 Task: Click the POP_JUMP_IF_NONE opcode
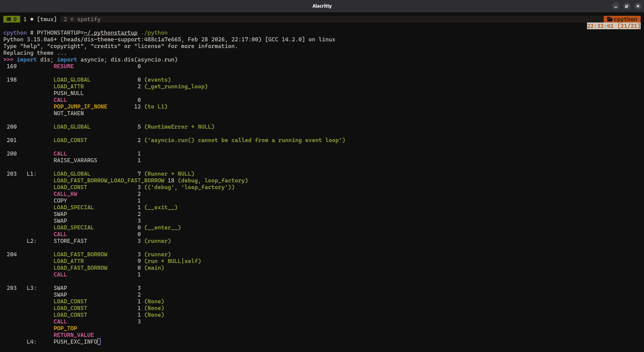coord(80,106)
